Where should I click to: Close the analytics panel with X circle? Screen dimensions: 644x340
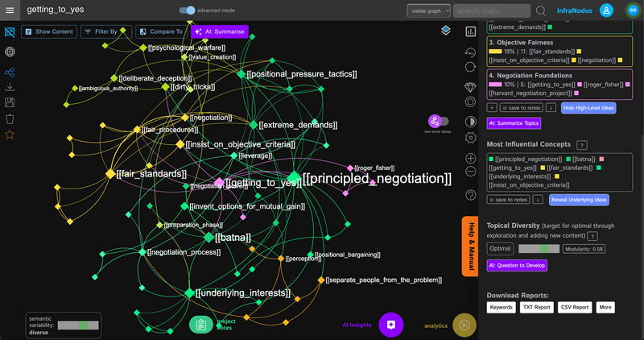[464, 325]
